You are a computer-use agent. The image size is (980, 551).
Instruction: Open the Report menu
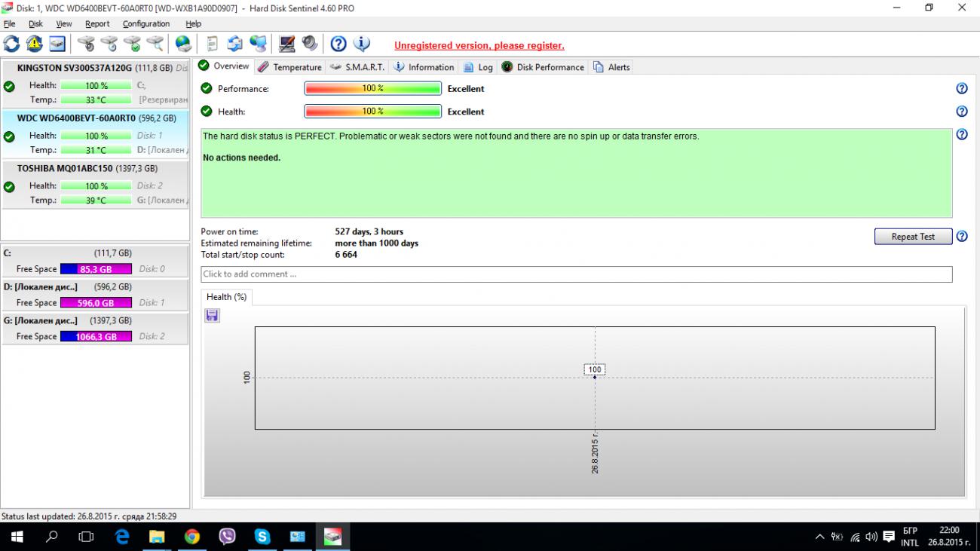(97, 24)
